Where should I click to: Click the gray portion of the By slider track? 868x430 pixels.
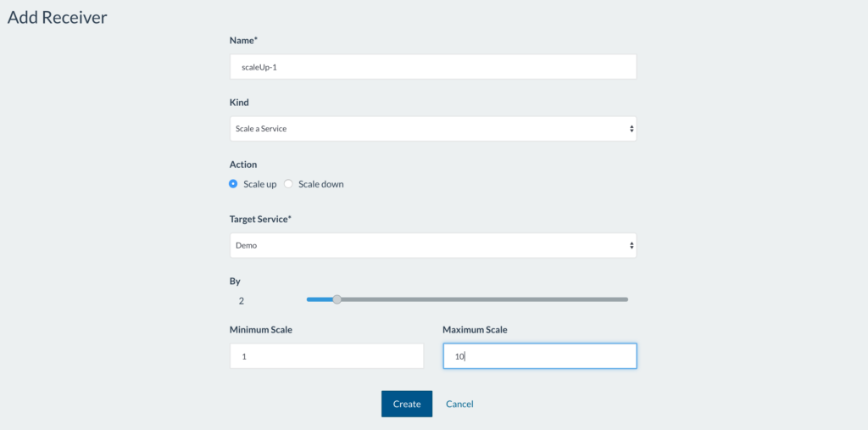coord(483,299)
